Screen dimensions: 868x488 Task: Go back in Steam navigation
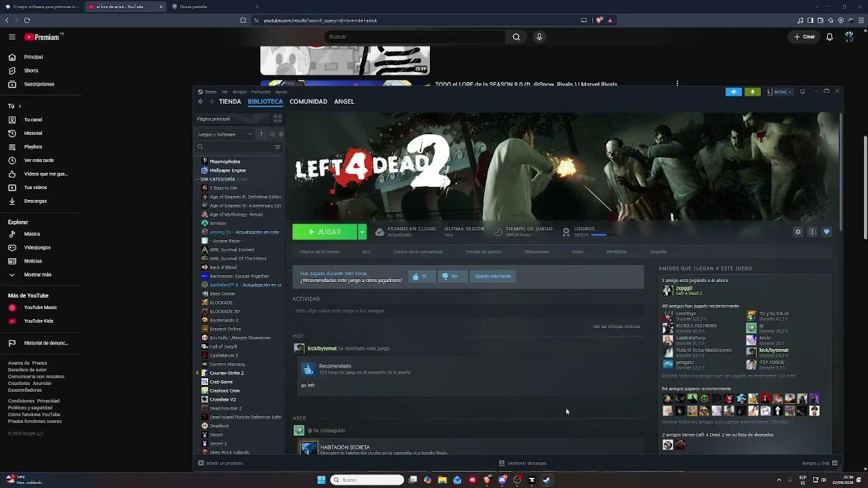coord(201,102)
